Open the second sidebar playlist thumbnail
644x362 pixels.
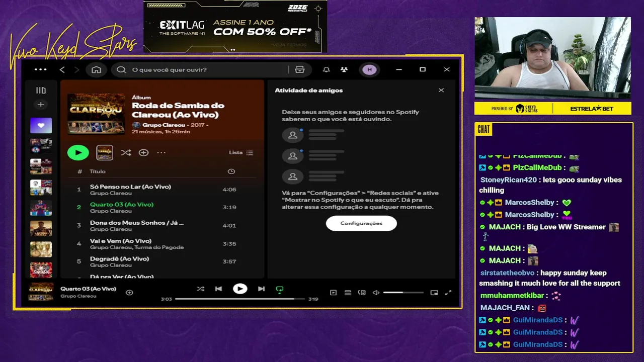click(41, 146)
